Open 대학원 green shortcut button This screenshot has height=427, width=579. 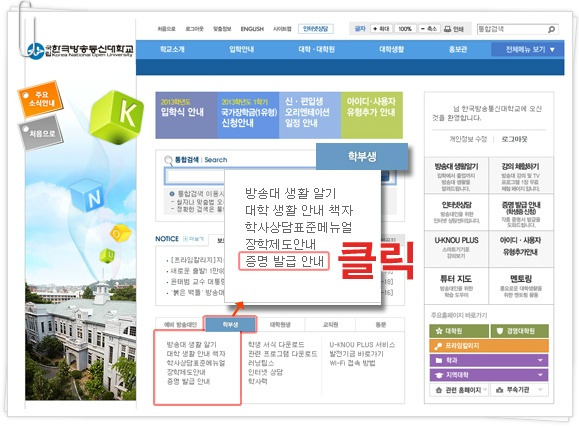[x=459, y=331]
